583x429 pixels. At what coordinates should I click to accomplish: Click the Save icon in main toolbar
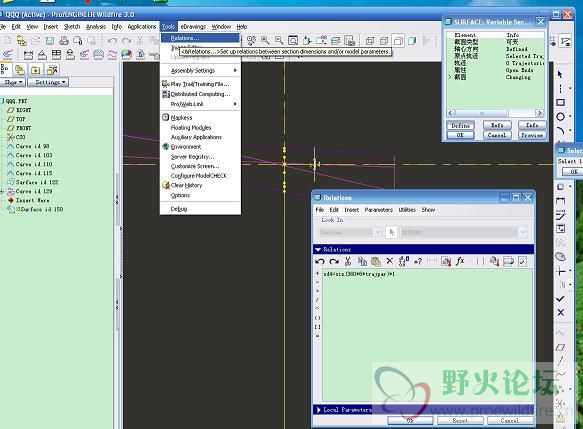click(x=49, y=41)
